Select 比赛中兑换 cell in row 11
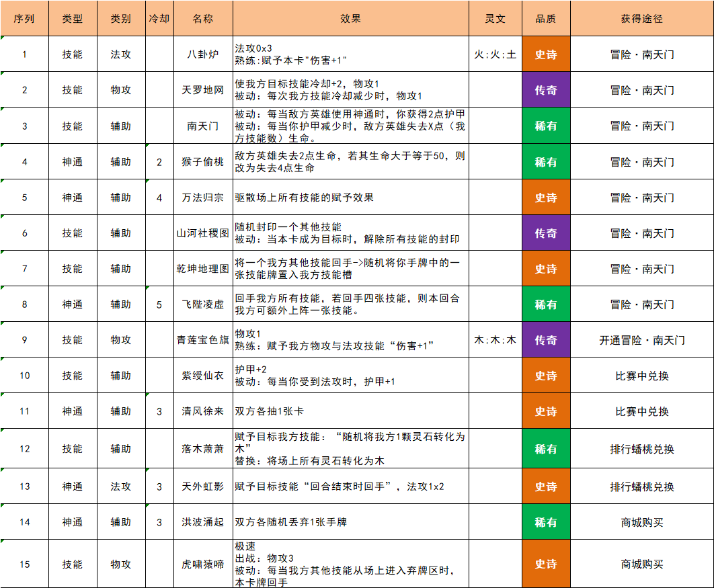 tap(642, 411)
